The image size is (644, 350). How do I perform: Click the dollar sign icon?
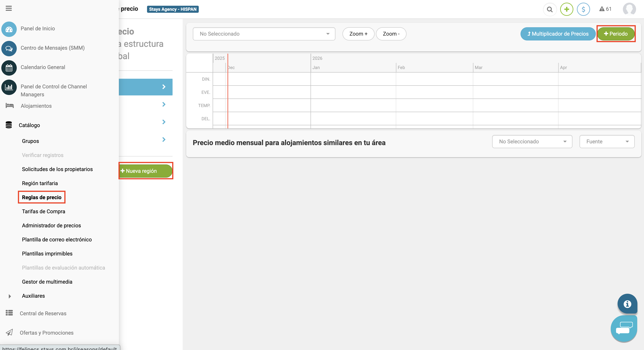point(583,9)
